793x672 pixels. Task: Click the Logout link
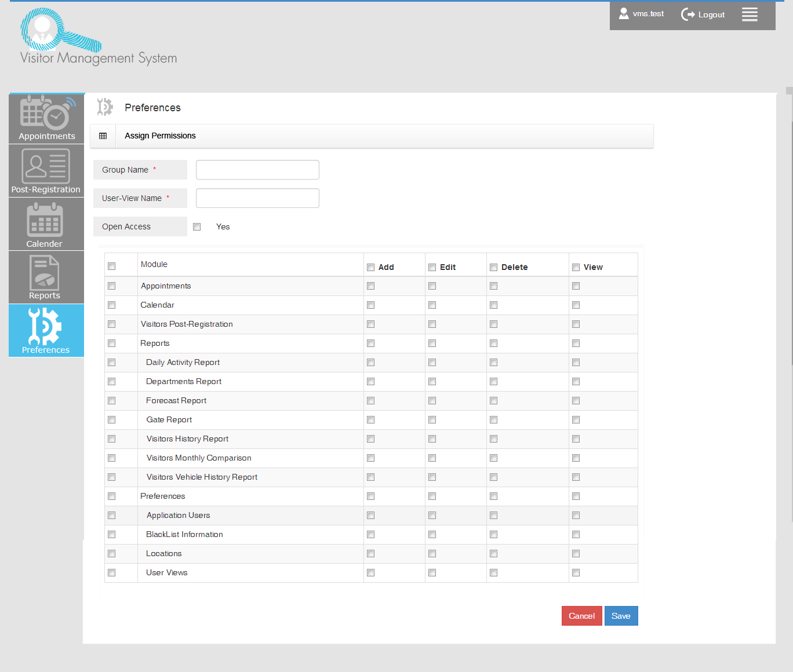[x=711, y=15]
